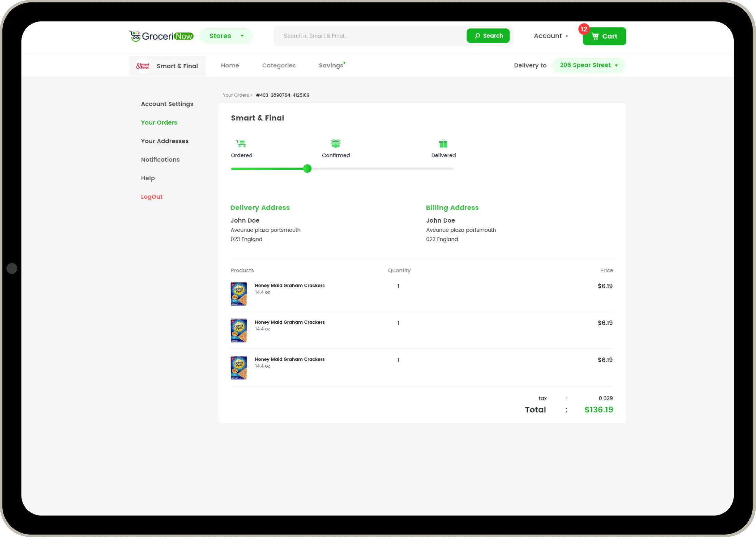Expand the Account menu
The height and width of the screenshot is (537, 756).
(x=551, y=36)
